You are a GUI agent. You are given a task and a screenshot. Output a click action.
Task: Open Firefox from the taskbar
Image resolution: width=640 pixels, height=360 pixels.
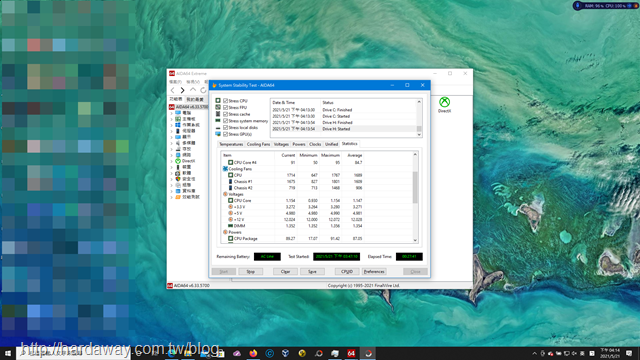tap(253, 353)
